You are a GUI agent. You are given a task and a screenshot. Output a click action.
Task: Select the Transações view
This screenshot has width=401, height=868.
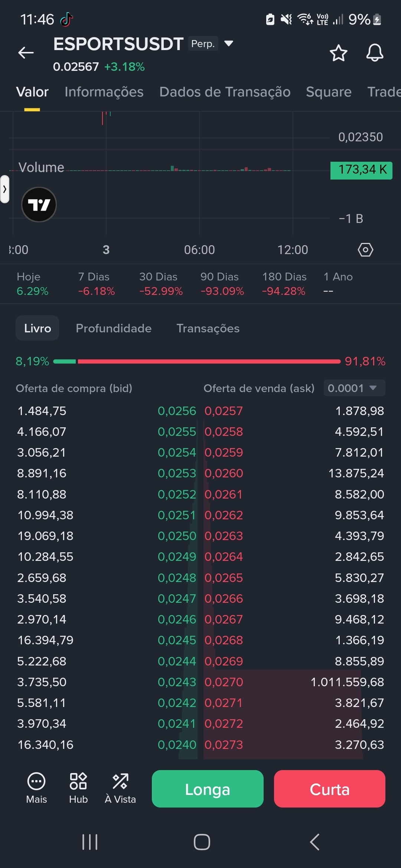pyautogui.click(x=208, y=328)
